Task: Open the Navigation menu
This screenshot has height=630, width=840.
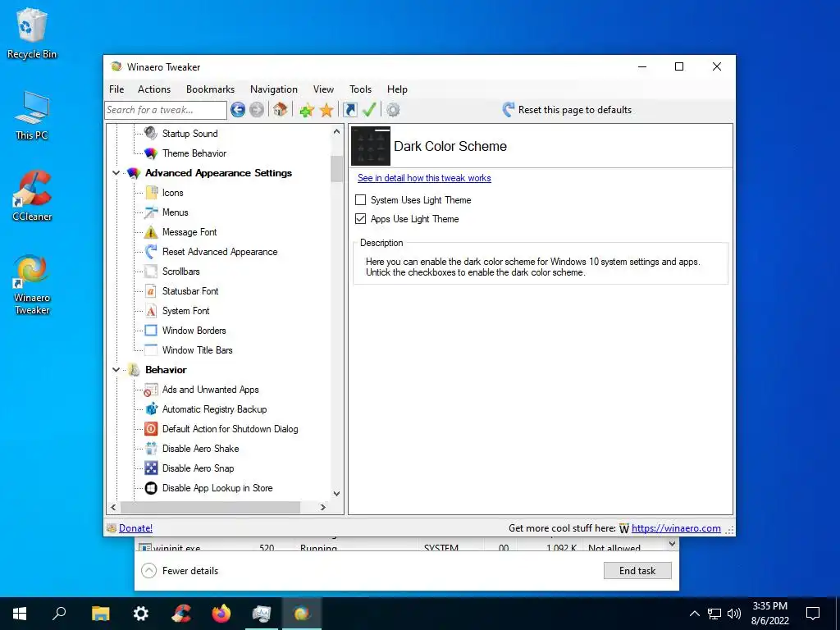Action: tap(274, 89)
